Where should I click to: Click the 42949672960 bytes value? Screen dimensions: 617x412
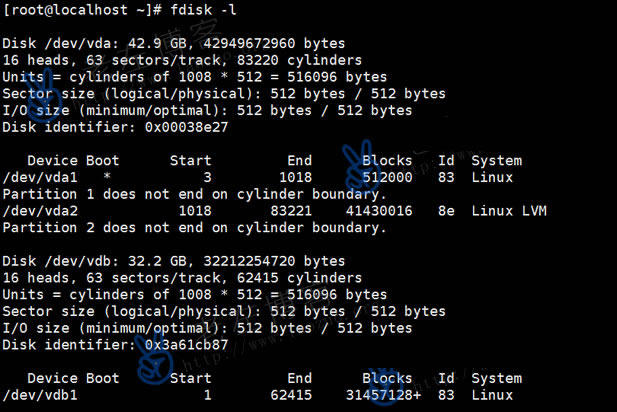pos(274,43)
